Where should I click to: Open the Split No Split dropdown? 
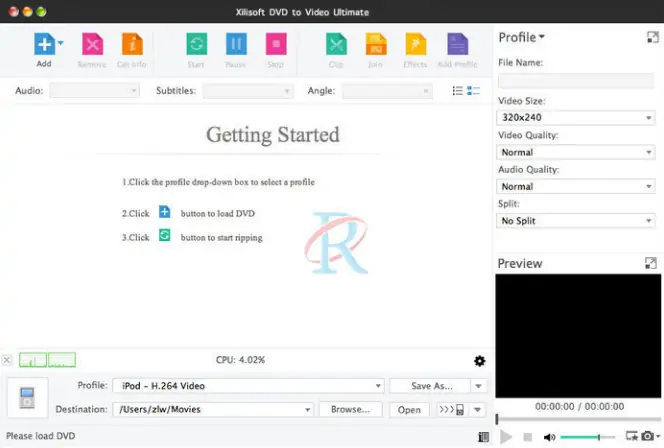(x=575, y=221)
